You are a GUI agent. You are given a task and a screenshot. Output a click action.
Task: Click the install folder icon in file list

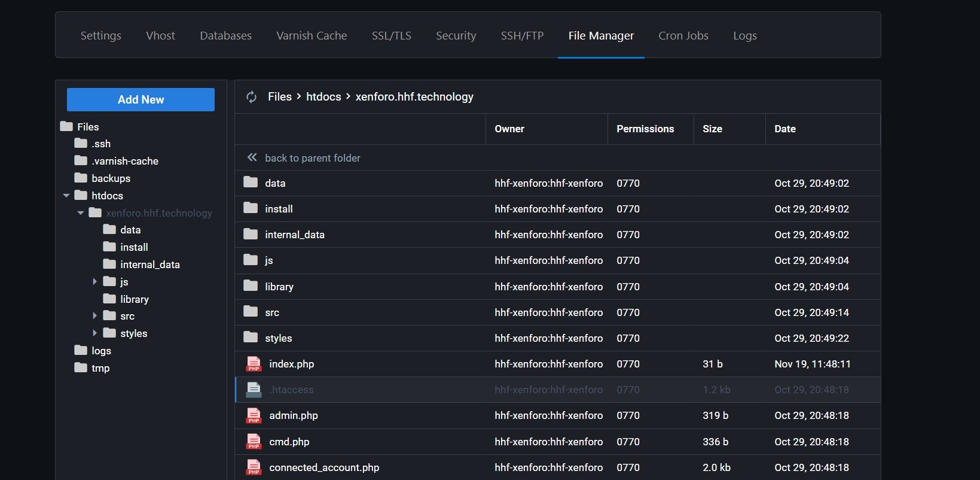click(x=251, y=208)
